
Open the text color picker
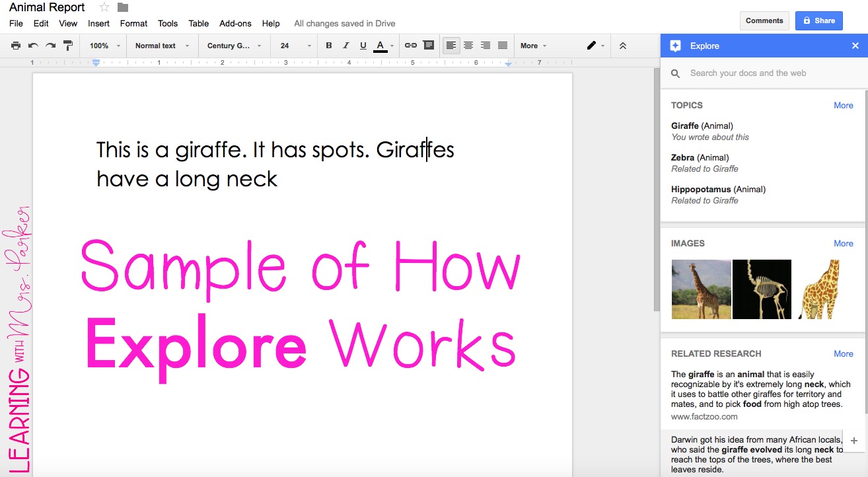click(382, 45)
